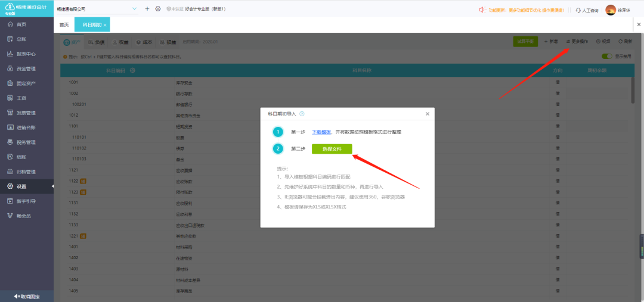The image size is (644, 302).
Task: Open company selector dropdown arrow
Action: tap(135, 8)
